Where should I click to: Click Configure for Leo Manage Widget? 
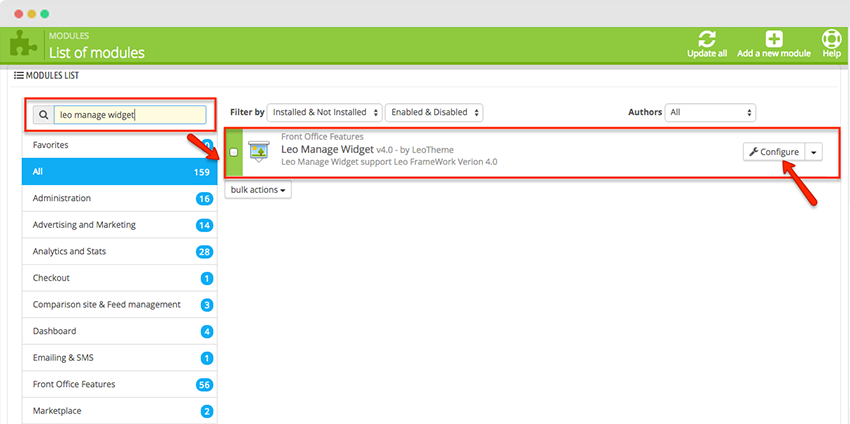click(x=773, y=152)
